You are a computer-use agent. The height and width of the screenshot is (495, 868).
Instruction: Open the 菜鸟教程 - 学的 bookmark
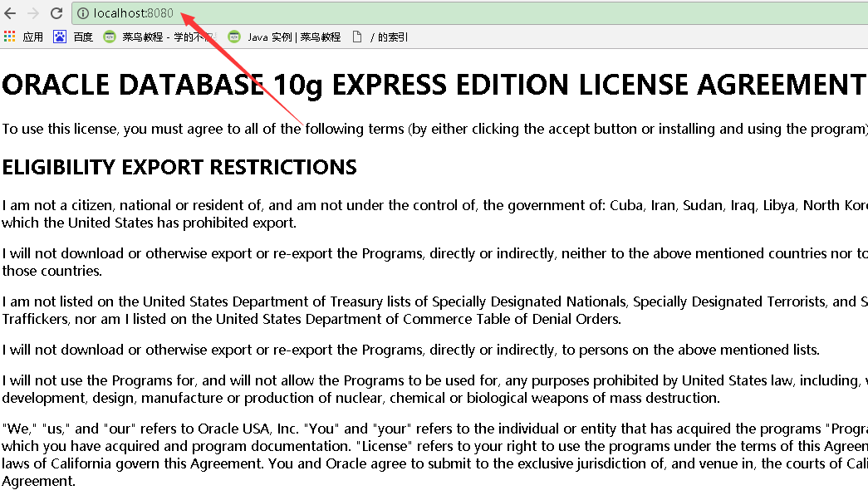click(169, 37)
